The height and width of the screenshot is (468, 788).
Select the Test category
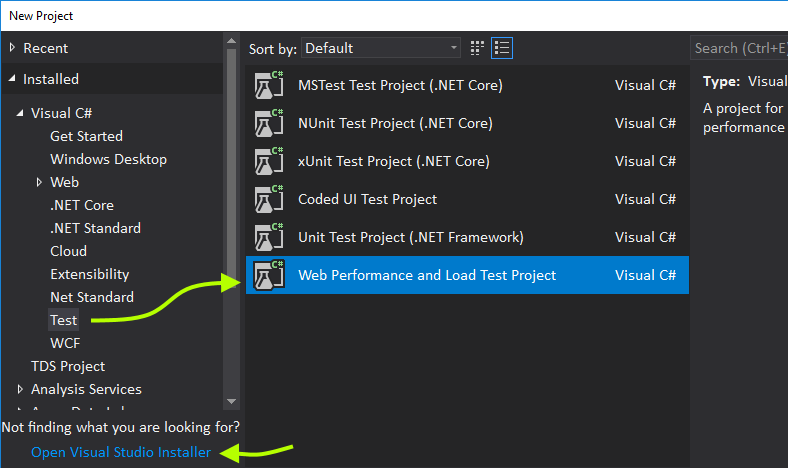click(63, 320)
